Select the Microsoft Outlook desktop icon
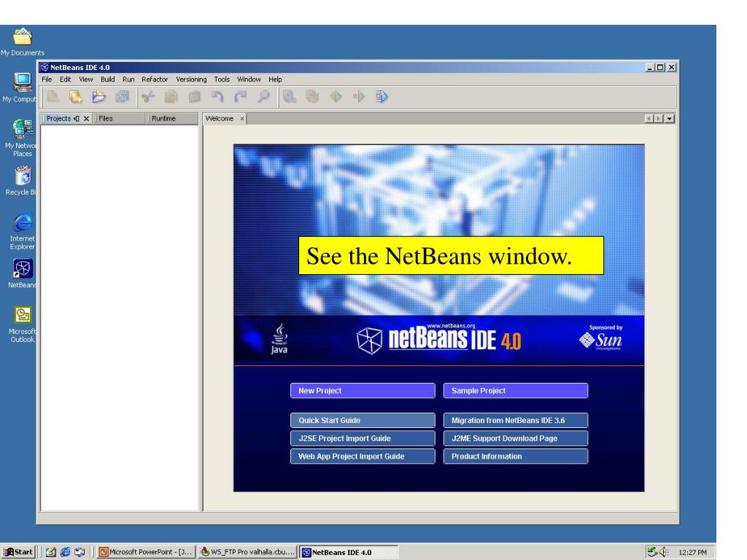 23,324
